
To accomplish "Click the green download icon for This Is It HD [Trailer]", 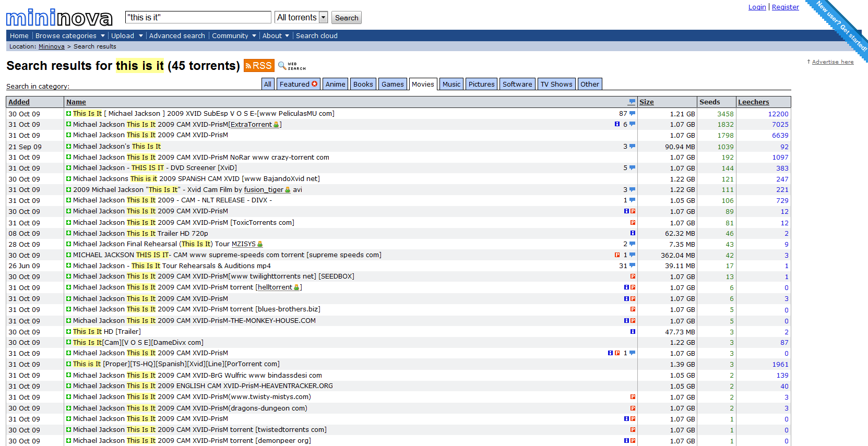I will (68, 332).
